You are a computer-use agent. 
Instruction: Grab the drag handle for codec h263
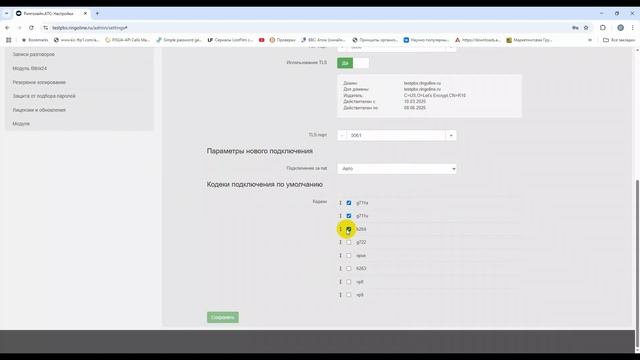340,269
